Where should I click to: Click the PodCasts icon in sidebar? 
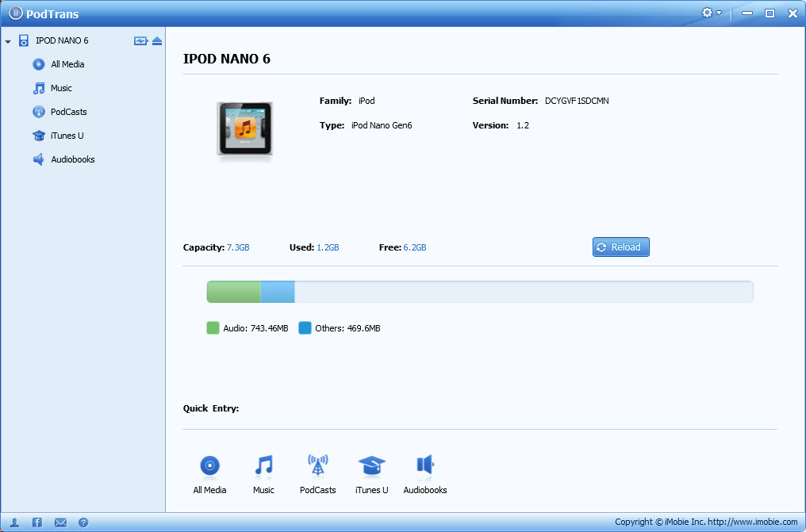coord(39,112)
